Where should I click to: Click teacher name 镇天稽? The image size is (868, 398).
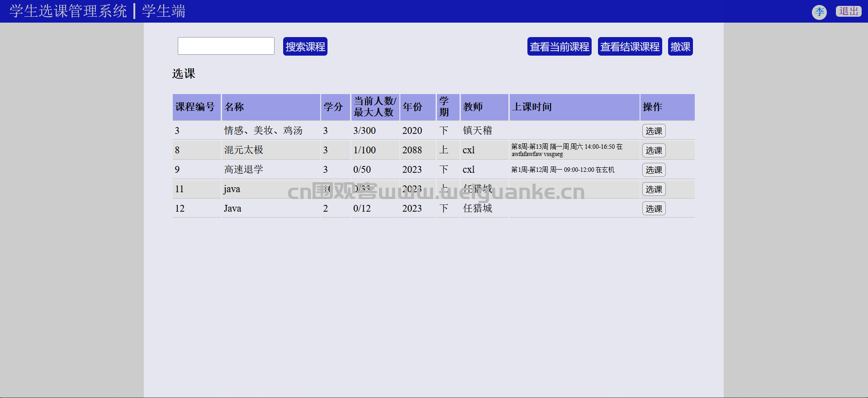(478, 131)
